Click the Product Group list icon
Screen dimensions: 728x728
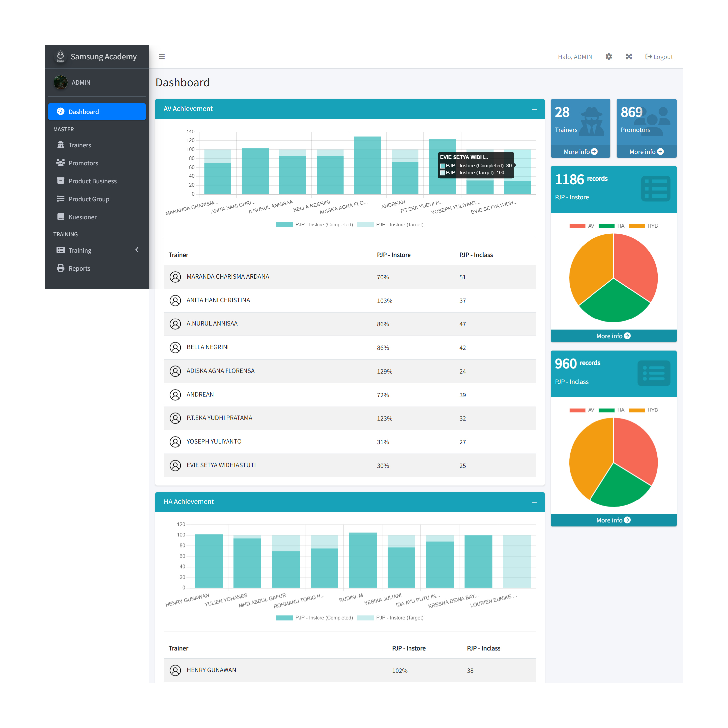61,199
